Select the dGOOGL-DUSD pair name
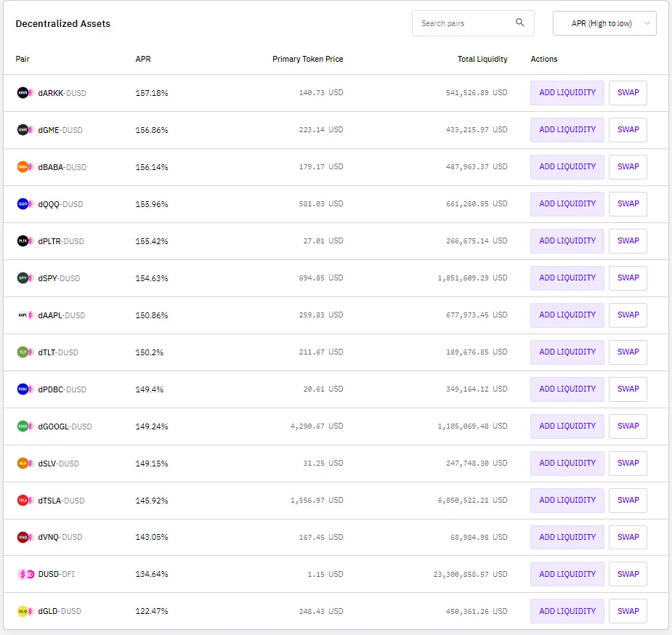 (65, 426)
